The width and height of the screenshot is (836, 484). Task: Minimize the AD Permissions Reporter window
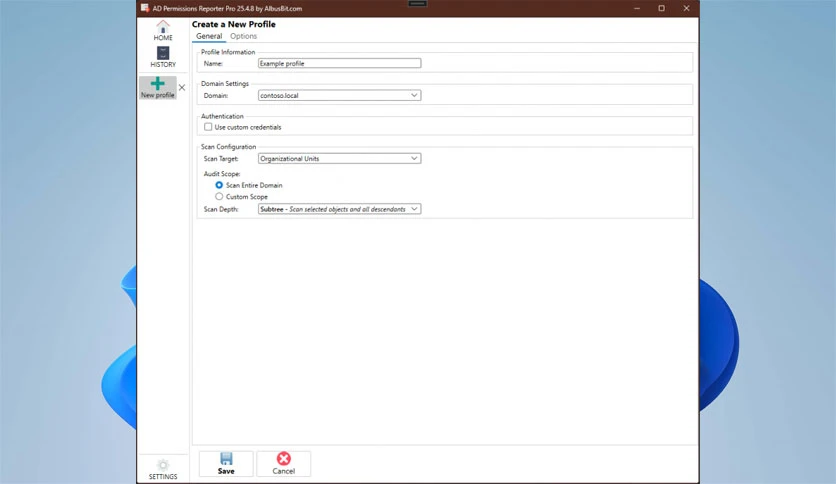click(637, 8)
